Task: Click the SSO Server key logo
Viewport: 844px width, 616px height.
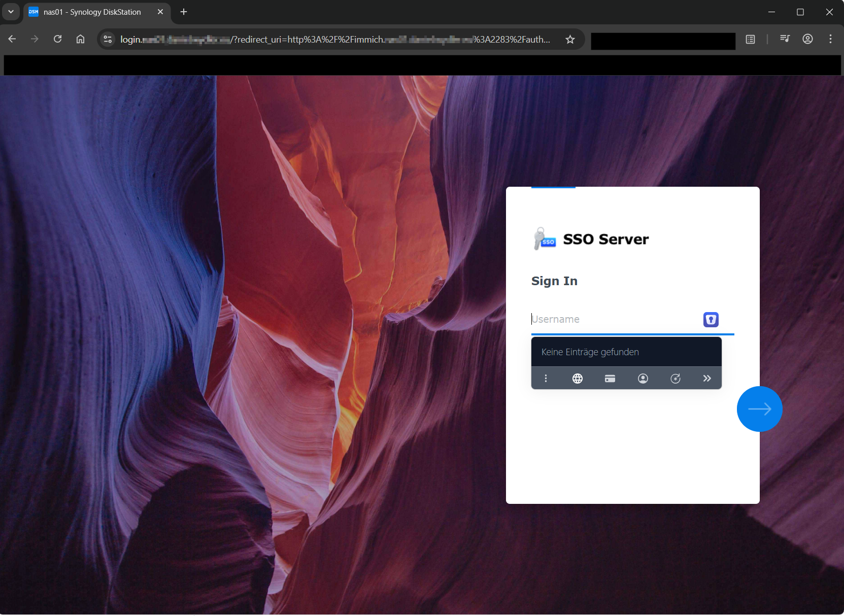Action: click(x=545, y=238)
